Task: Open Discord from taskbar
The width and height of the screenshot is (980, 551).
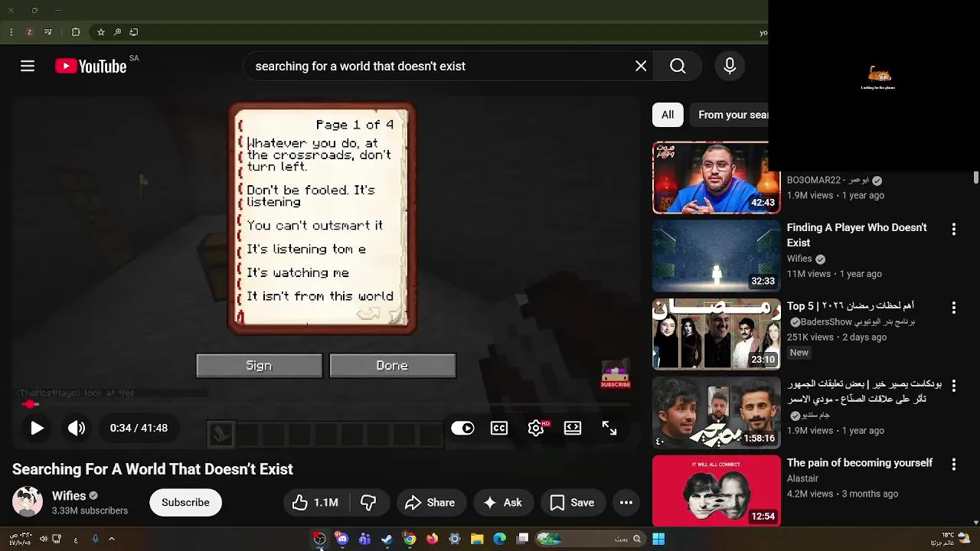Action: click(x=341, y=539)
